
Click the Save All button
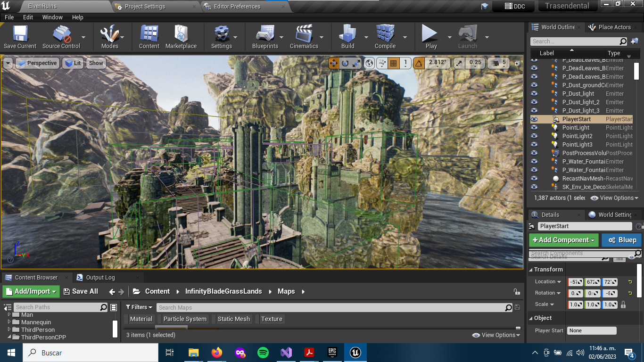point(81,291)
